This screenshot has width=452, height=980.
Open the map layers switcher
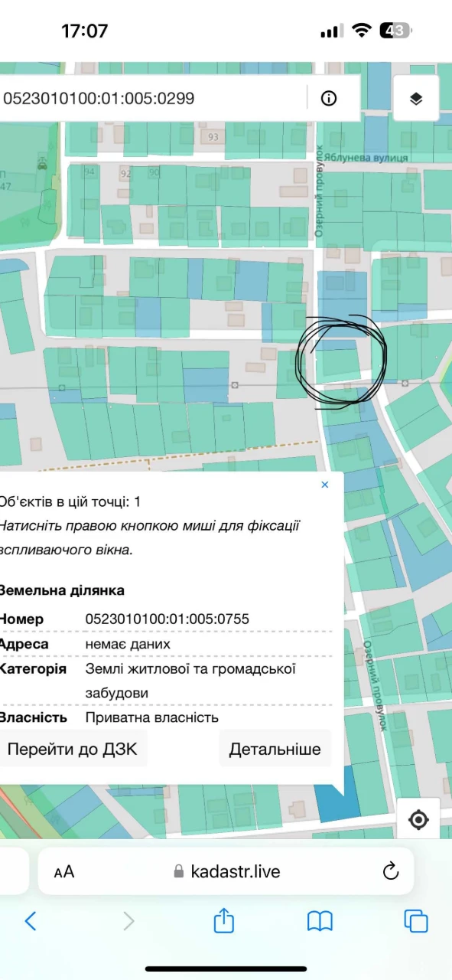[x=416, y=98]
